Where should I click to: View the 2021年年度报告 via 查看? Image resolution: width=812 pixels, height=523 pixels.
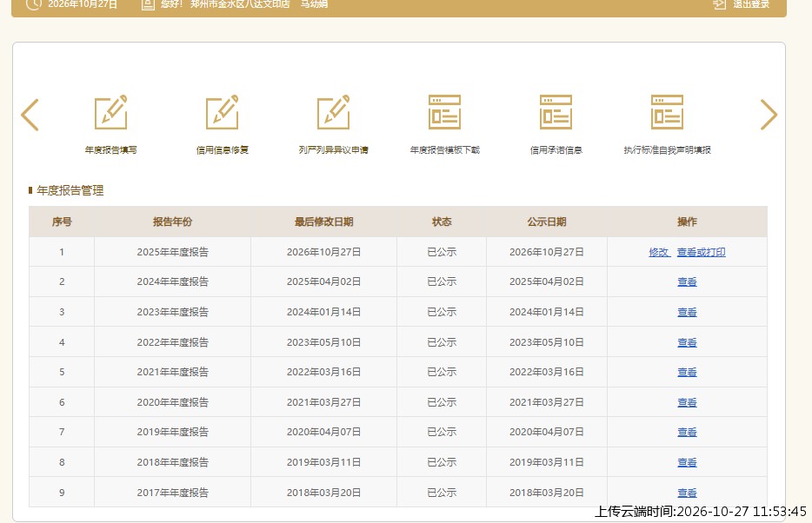[x=687, y=372]
